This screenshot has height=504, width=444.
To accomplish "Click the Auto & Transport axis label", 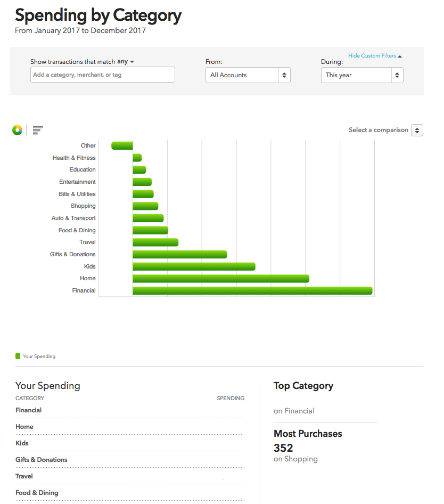I will point(73,218).
